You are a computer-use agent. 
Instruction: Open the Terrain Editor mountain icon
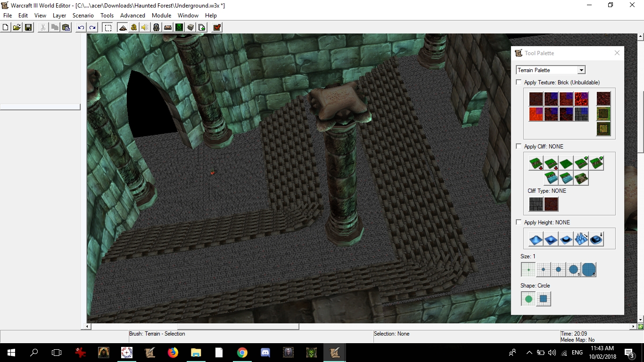(123, 27)
